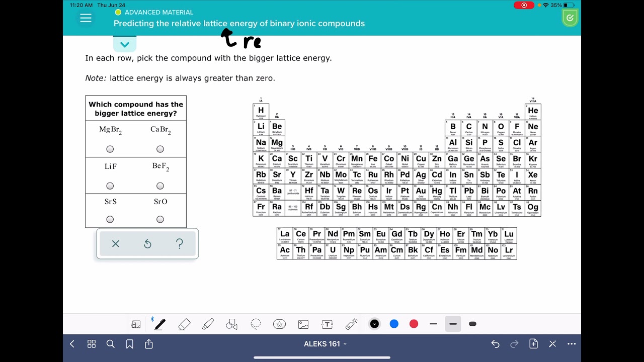Screen dimensions: 644x362
Task: Click the 'Which compound has the bigger lattice energy?' header
Action: [x=136, y=109]
